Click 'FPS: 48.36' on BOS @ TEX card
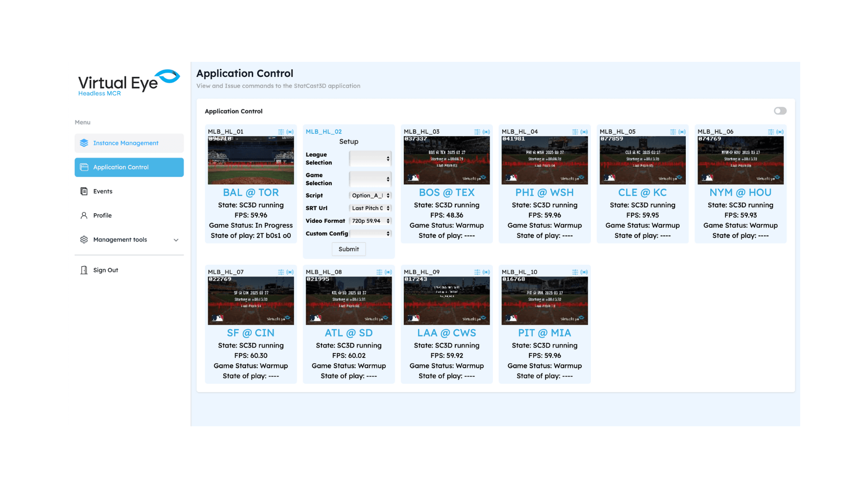This screenshot has width=868, height=488. tap(447, 216)
